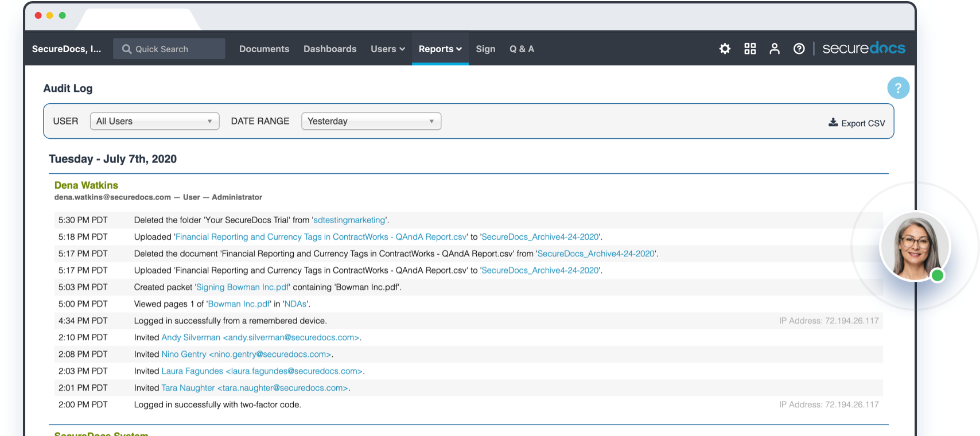Open the grid apps icon
Image resolution: width=980 pixels, height=436 pixels.
(x=750, y=49)
